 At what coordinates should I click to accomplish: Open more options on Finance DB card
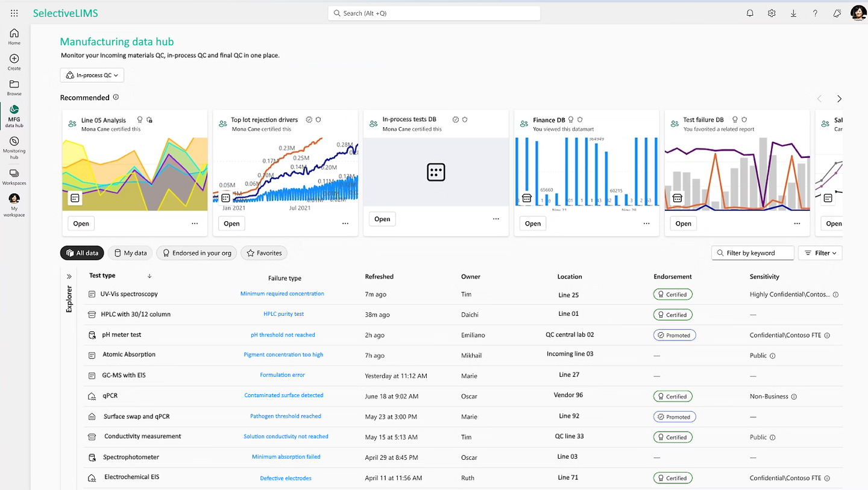point(647,224)
